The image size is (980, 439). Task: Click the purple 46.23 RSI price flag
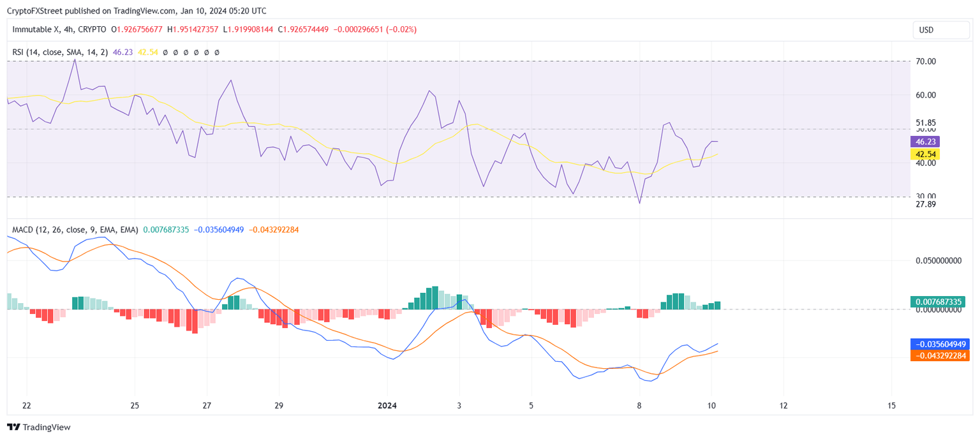pos(924,141)
